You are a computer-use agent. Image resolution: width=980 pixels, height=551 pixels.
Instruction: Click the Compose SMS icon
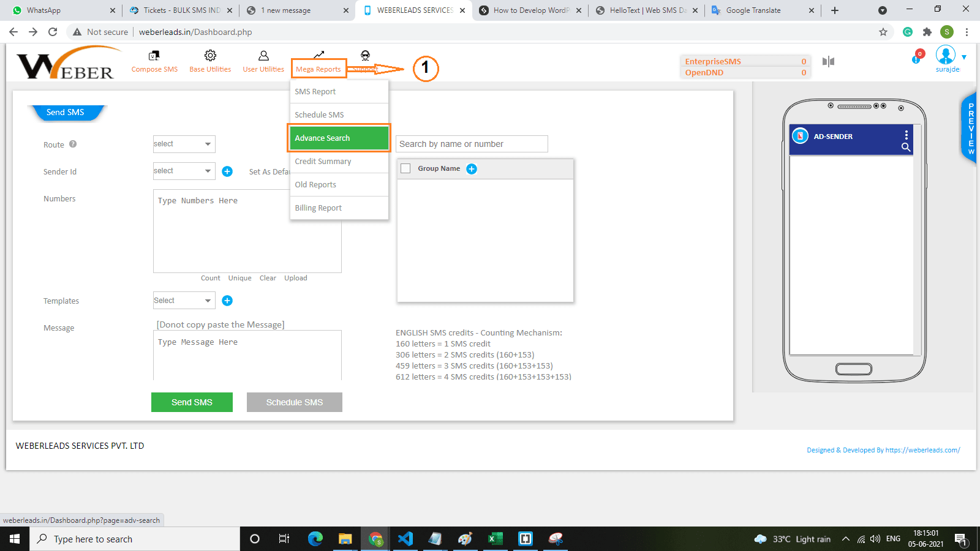154,56
